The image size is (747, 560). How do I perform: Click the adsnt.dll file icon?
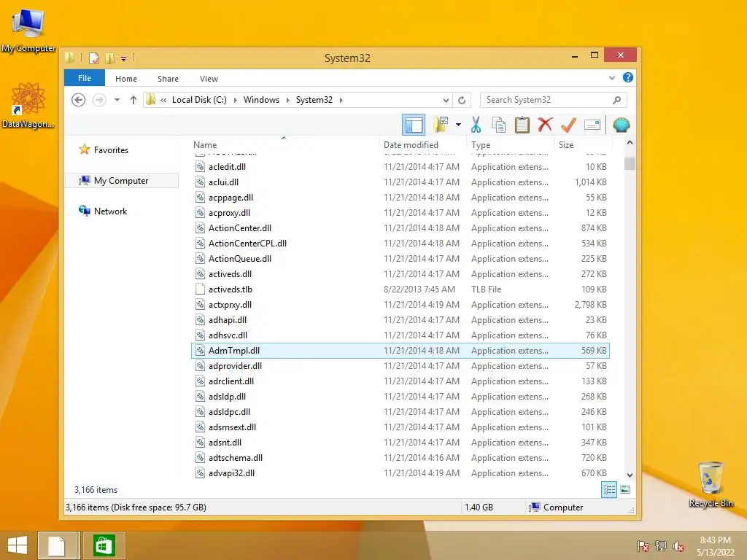pos(201,443)
